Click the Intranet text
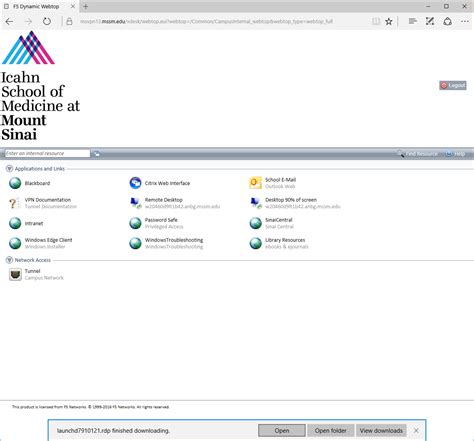This screenshot has height=441, width=474. (34, 223)
